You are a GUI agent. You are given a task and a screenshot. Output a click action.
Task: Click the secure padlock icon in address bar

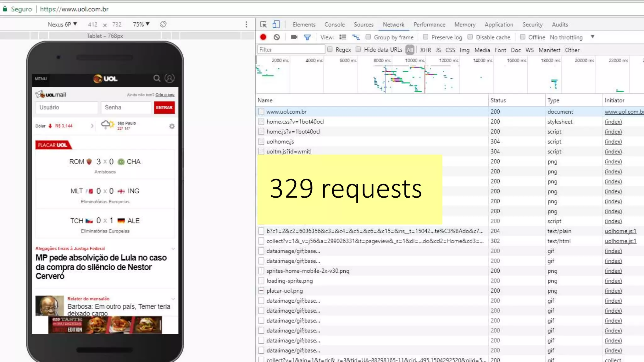(5, 9)
